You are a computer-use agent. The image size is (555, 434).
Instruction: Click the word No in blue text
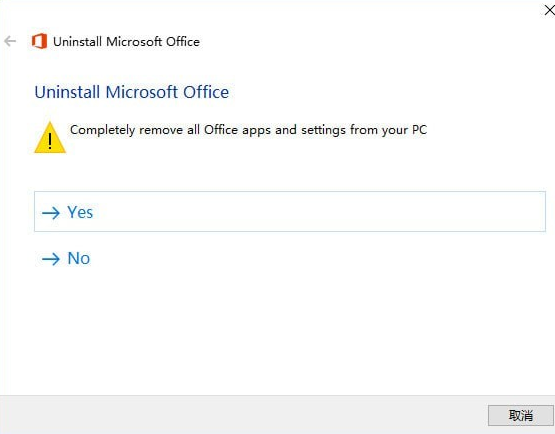click(x=79, y=258)
